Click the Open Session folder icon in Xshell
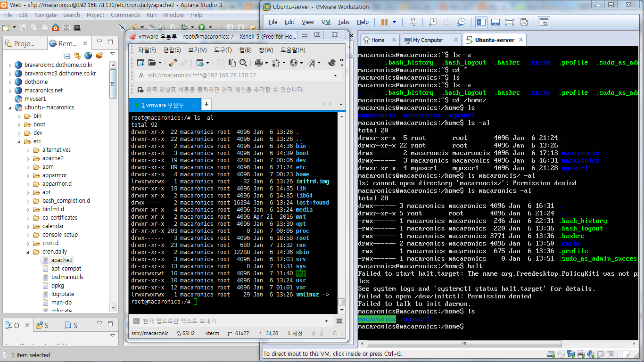644x362 pixels. tap(152, 63)
